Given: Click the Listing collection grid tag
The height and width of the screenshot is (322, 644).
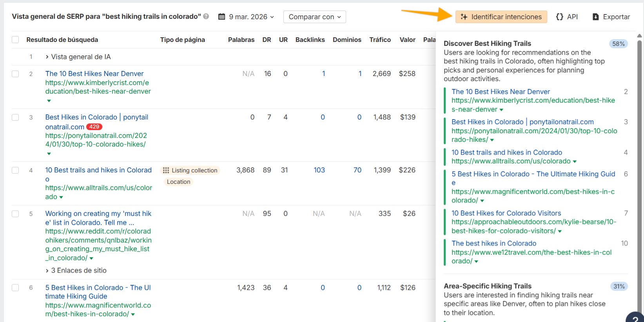Looking at the screenshot, I should (190, 170).
